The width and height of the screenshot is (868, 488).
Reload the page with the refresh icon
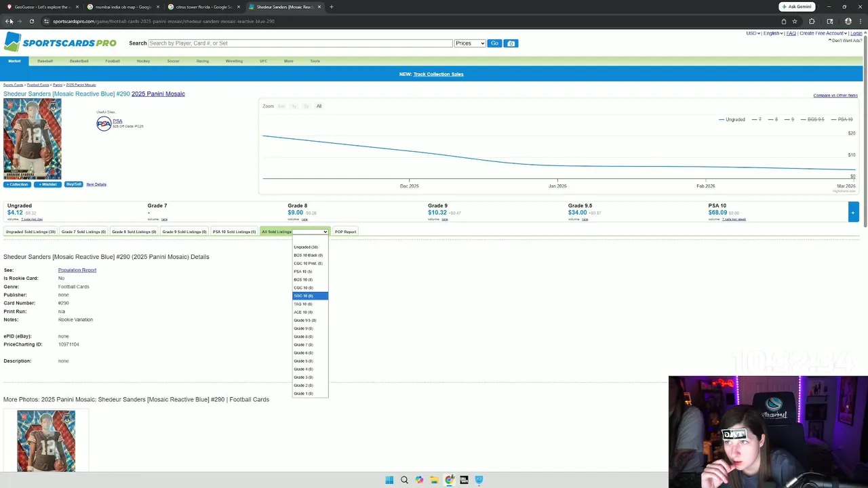click(31, 21)
